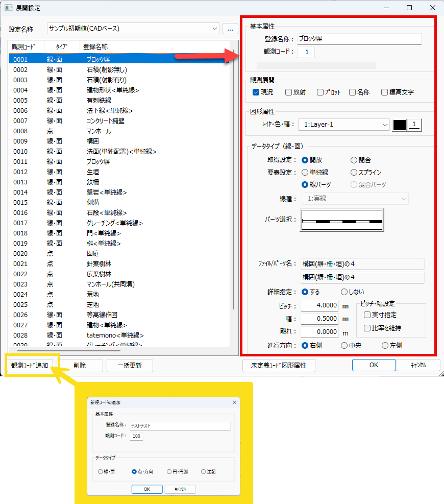
Task: Open the 線種 dropdown
Action: tap(404, 199)
